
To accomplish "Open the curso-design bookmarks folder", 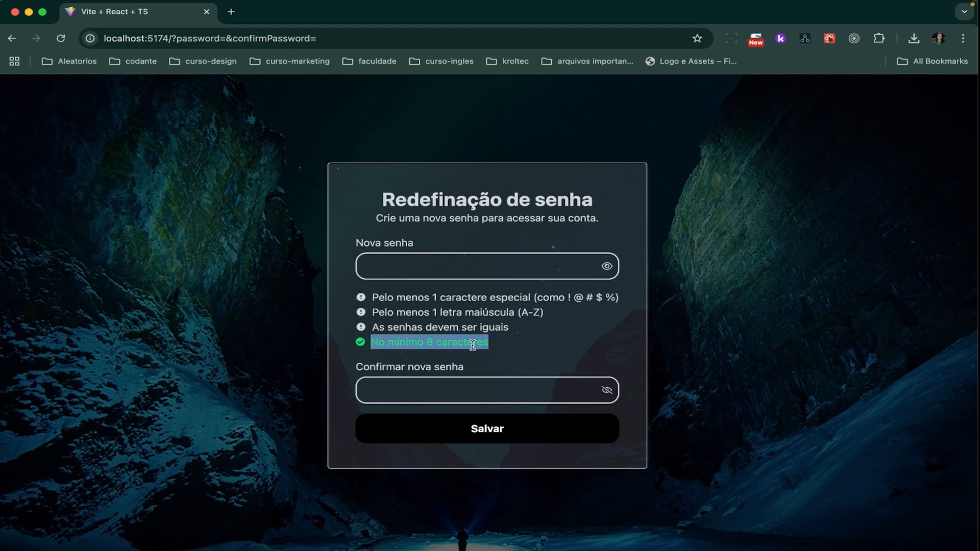I will (x=203, y=61).
